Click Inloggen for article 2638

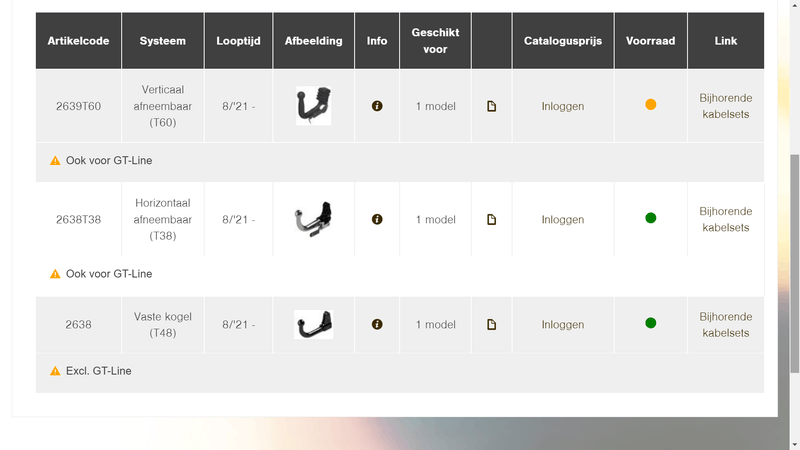563,325
